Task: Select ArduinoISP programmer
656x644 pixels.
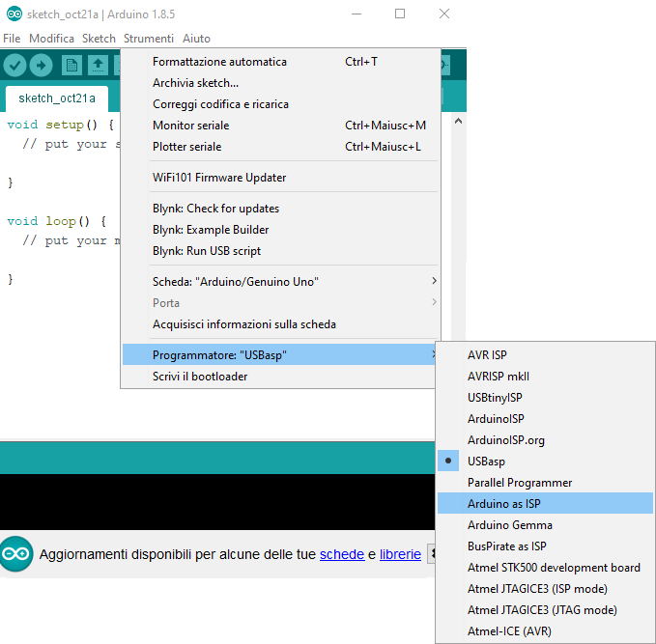Action: pos(545,419)
